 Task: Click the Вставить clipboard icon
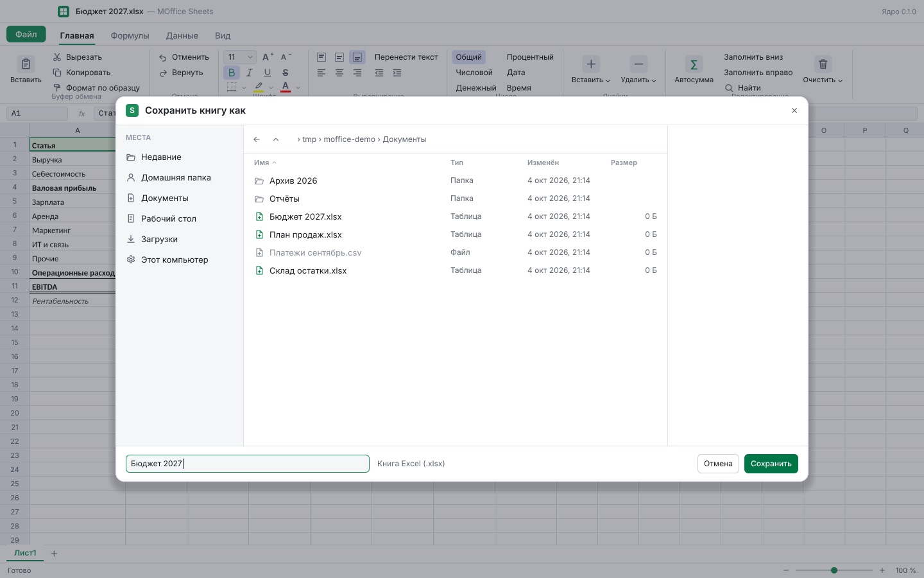26,64
